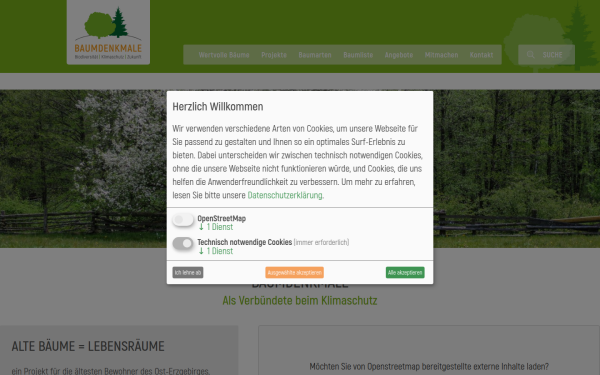Click the Openstreetmap external content question text
600x375 pixels.
[x=429, y=366]
